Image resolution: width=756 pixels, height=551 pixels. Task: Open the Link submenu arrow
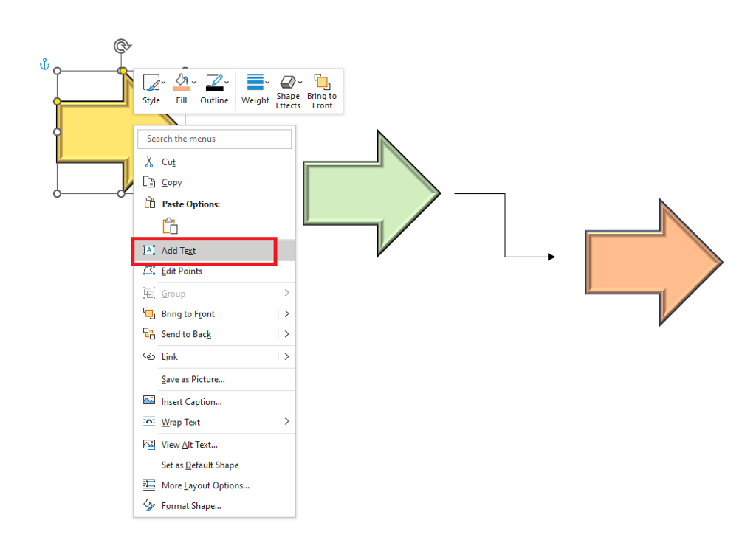point(287,357)
